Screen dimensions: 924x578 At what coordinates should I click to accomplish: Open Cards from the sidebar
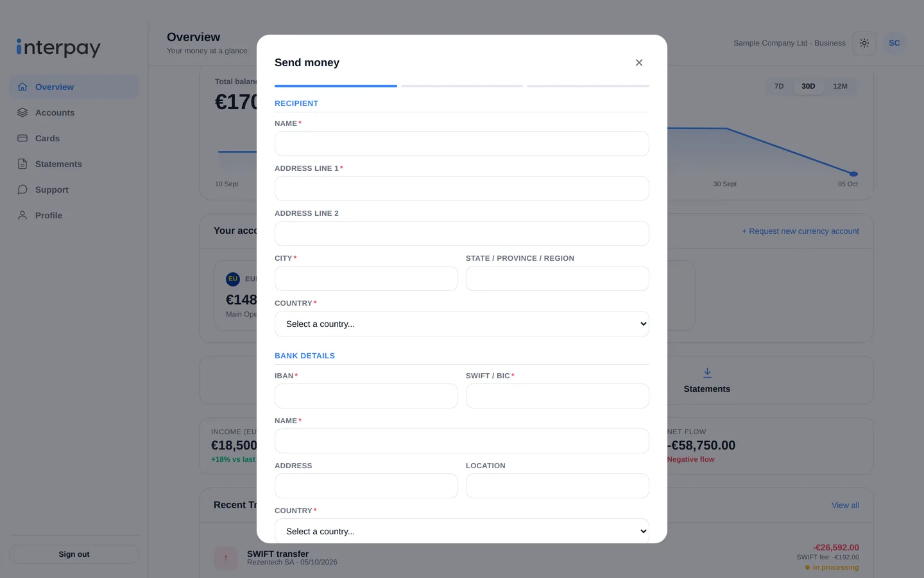pos(74,138)
